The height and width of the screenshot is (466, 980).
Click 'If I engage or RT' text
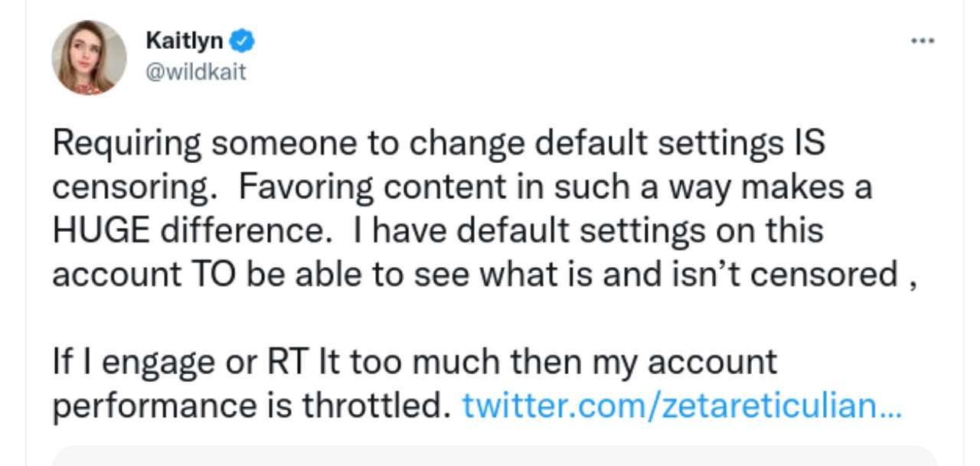coord(184,361)
